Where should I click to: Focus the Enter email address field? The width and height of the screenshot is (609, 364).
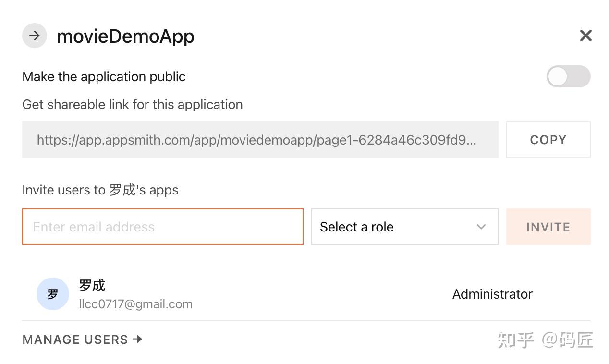[x=163, y=227]
